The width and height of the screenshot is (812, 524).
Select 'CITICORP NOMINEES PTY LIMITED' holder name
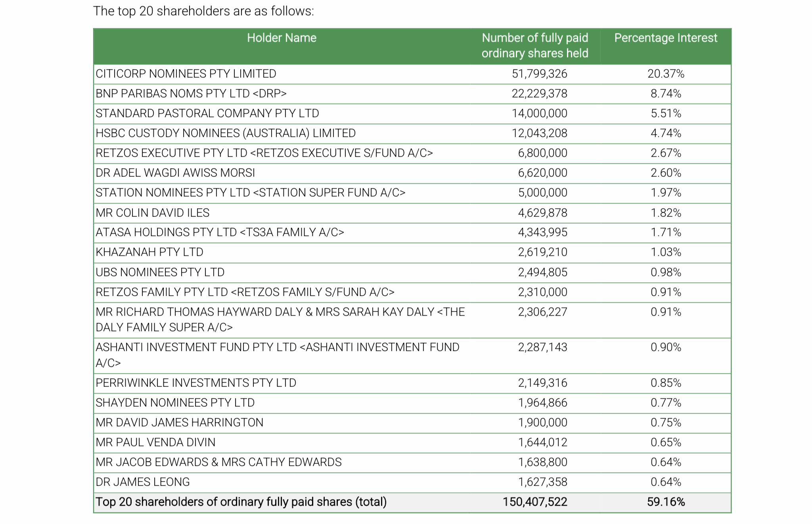tap(186, 74)
